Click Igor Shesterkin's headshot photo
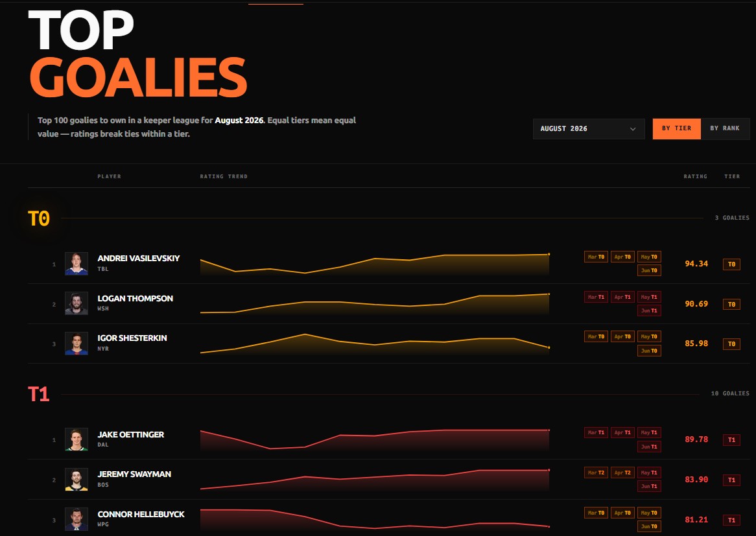 pyautogui.click(x=77, y=344)
